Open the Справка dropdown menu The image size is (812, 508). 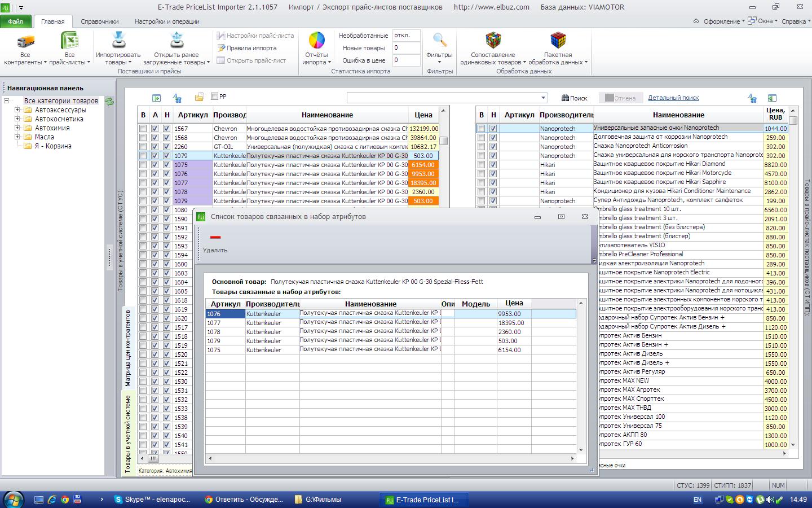pos(796,21)
